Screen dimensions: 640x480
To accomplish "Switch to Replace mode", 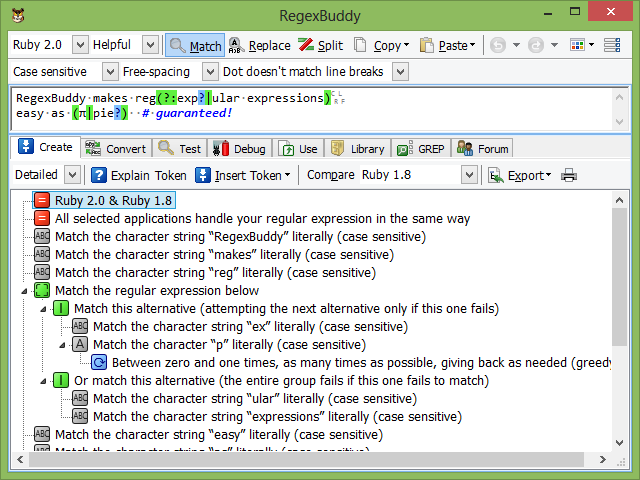I will [260, 45].
